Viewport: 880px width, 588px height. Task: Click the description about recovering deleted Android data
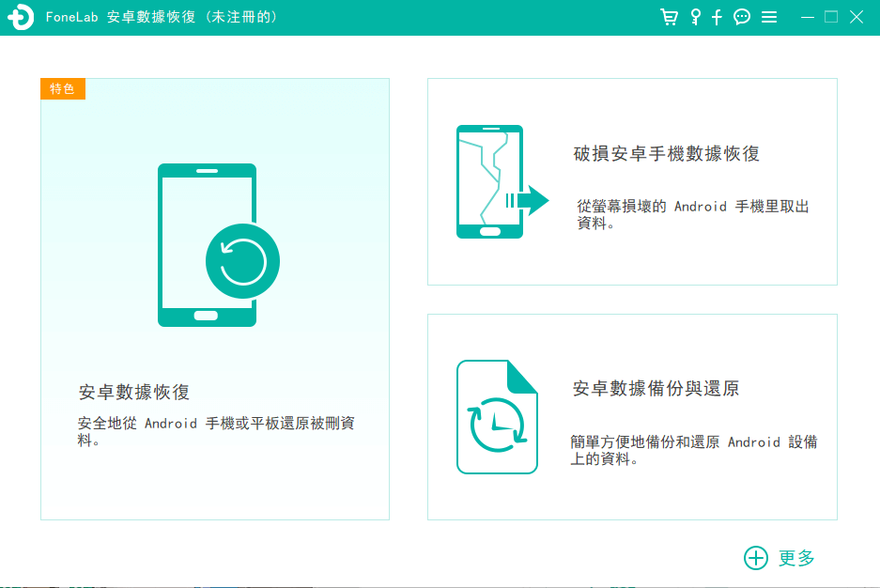click(216, 431)
